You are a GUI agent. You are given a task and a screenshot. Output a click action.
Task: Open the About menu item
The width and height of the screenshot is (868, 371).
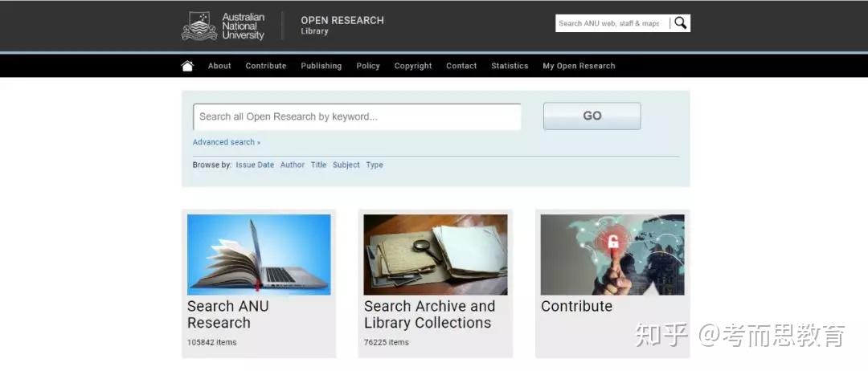pos(219,66)
